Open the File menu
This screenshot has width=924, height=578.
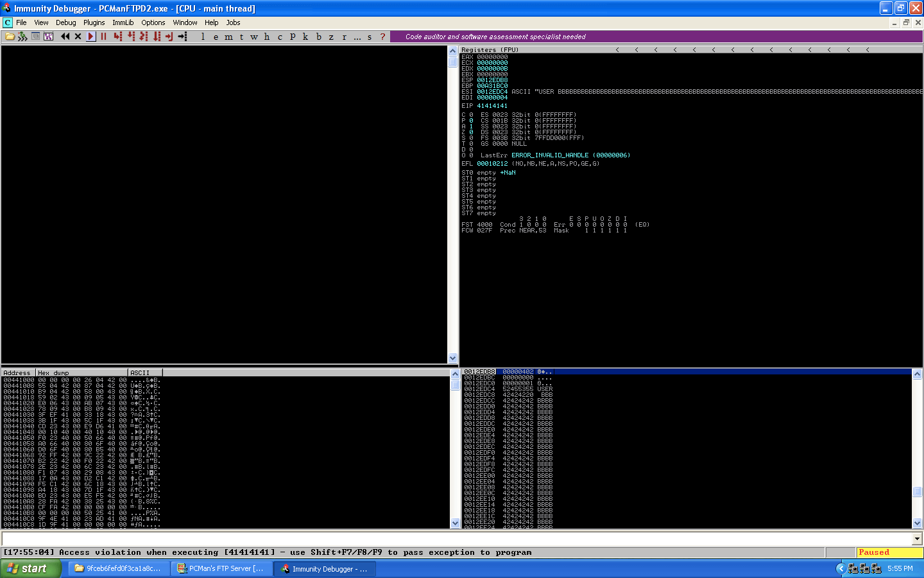(x=21, y=22)
